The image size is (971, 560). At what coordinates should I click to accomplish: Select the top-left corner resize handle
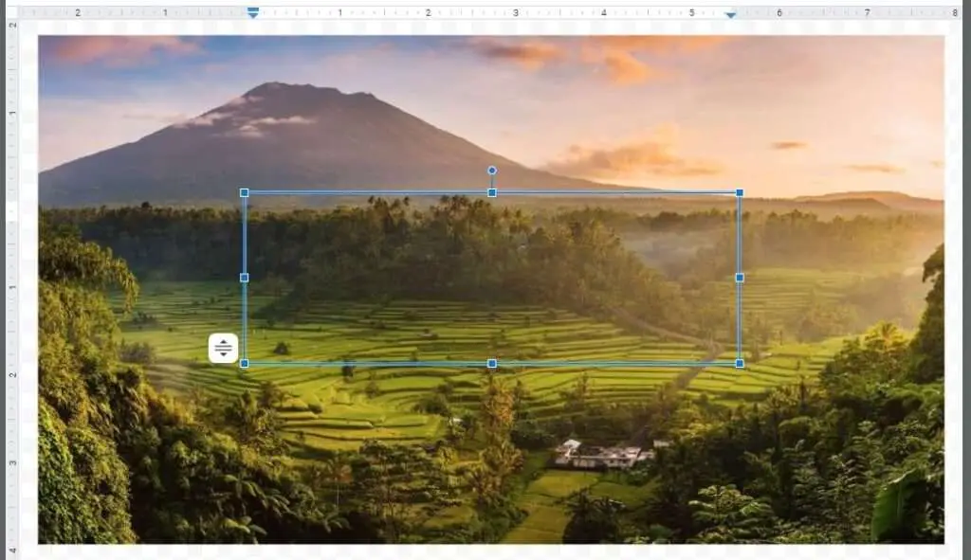pos(244,193)
